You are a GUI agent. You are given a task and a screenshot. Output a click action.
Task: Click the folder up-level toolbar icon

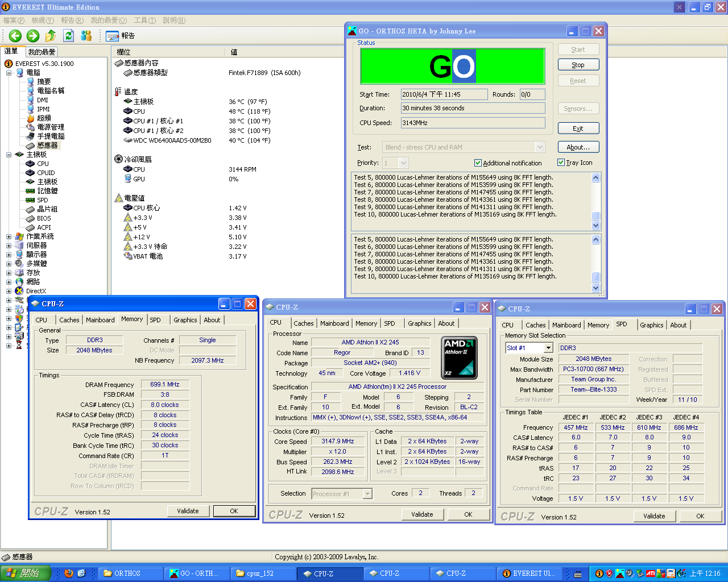pos(51,36)
